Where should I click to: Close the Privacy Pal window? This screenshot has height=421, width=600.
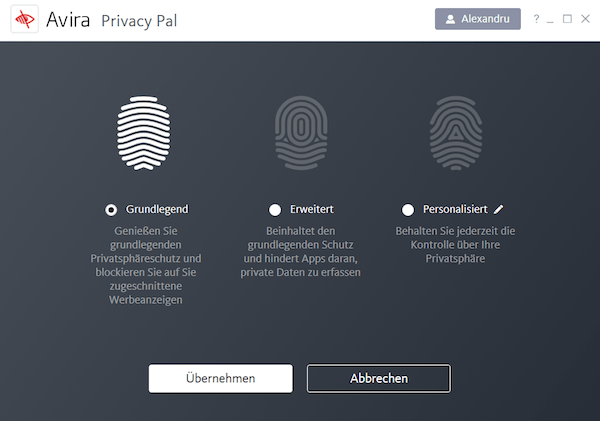(x=585, y=19)
